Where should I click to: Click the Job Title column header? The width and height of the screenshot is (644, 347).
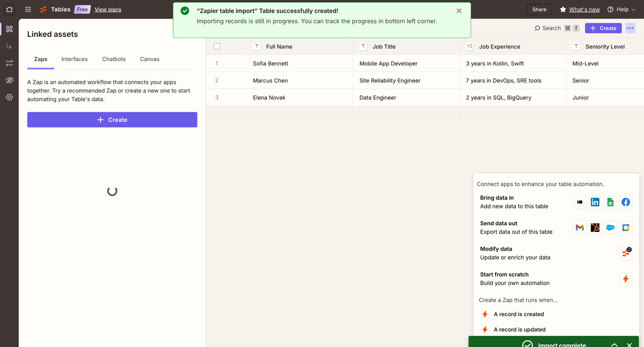(x=406, y=46)
